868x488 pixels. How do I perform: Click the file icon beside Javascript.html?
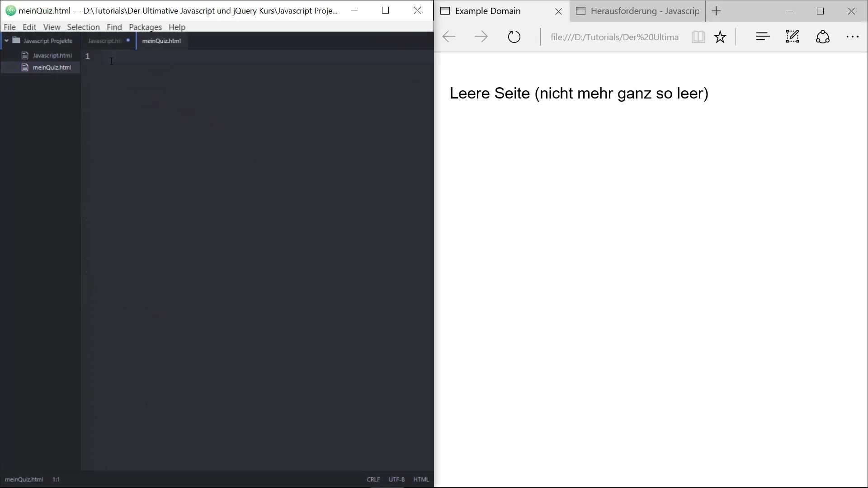pos(25,56)
